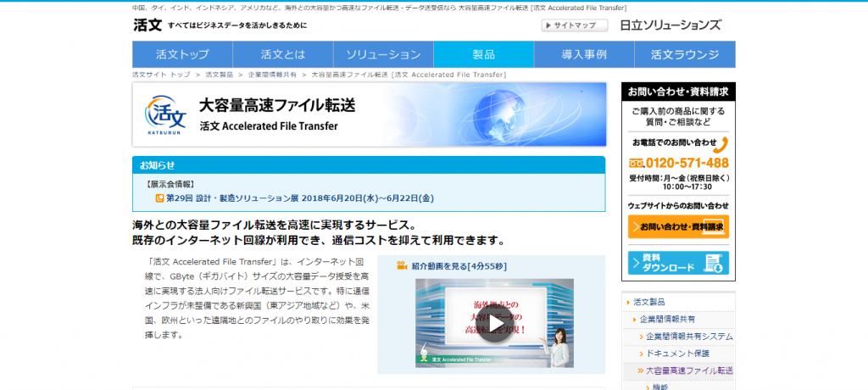Click the phone number 0120-571-488
Viewport: 868px width, 390px height.
pyautogui.click(x=687, y=163)
